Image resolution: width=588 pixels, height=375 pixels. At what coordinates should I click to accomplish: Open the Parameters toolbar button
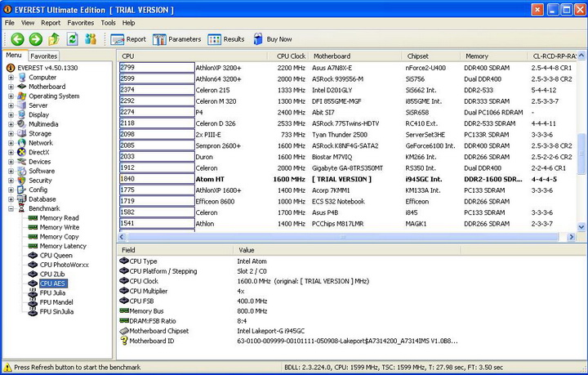pos(176,39)
